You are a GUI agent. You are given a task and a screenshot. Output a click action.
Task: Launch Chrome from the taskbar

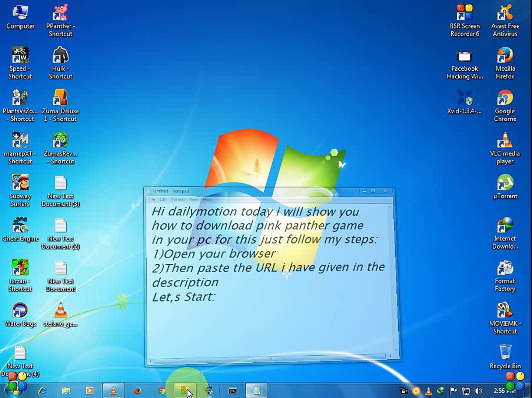(x=161, y=391)
